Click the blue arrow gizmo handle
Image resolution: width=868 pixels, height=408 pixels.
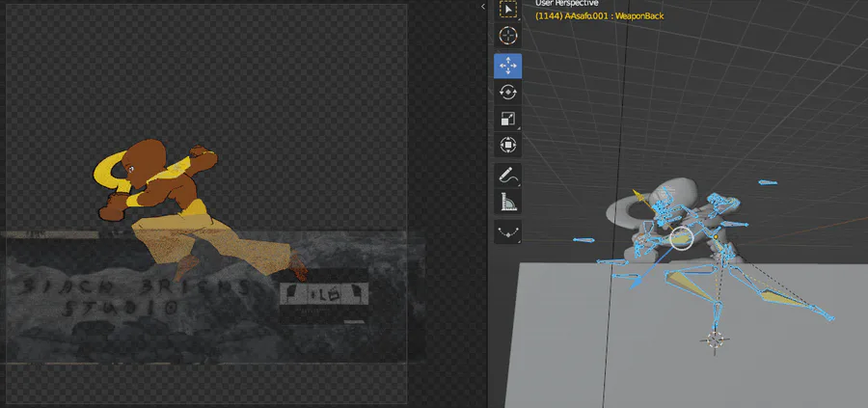click(635, 284)
